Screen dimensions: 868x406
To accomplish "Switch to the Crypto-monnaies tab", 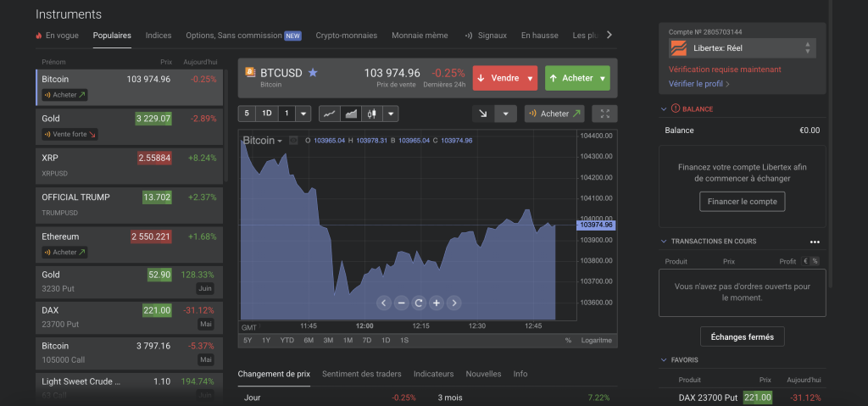I will pos(347,36).
